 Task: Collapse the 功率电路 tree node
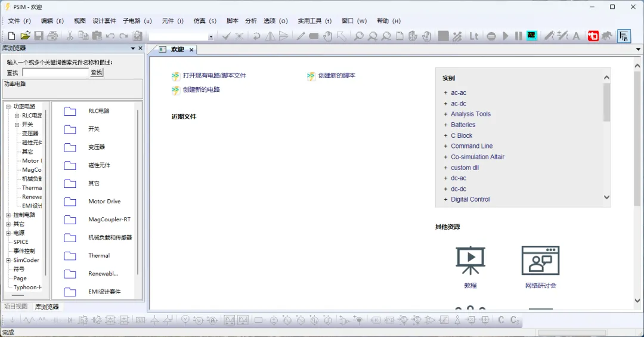(x=8, y=106)
